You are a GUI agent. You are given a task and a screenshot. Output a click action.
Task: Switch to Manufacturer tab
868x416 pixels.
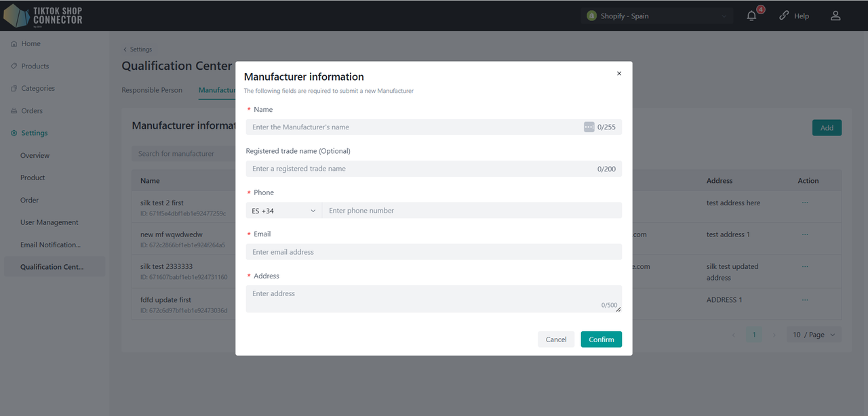click(x=216, y=90)
